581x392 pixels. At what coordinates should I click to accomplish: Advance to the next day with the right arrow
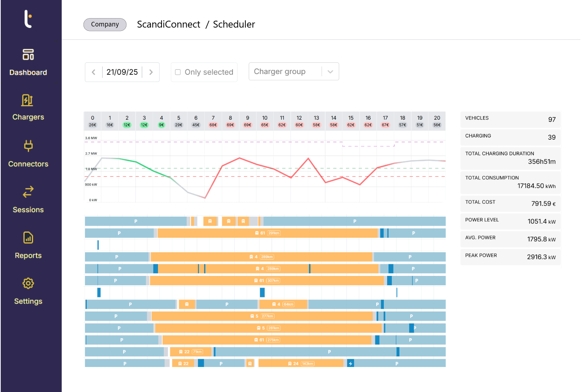(x=151, y=72)
